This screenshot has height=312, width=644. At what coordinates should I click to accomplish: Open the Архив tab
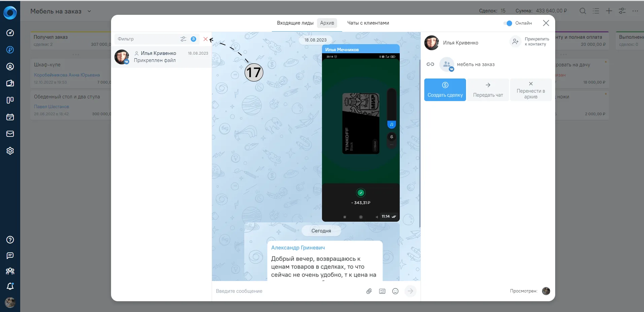tap(327, 23)
